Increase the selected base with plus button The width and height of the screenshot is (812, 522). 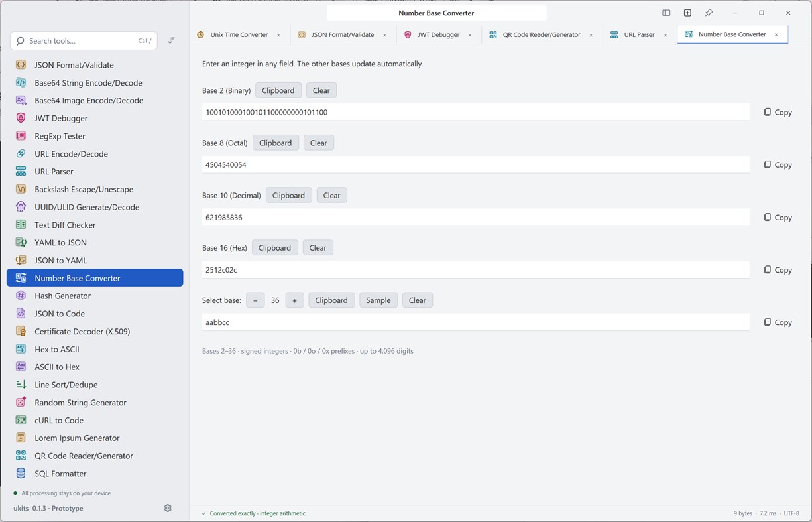(x=295, y=300)
